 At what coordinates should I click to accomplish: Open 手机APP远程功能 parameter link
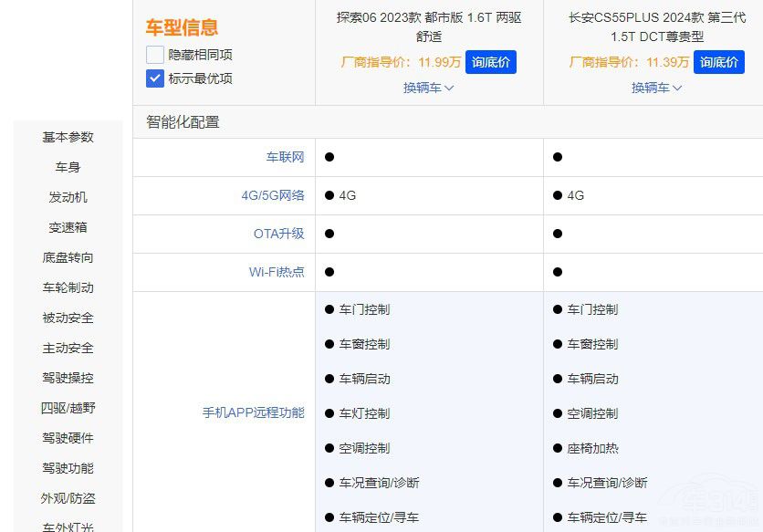click(x=253, y=412)
